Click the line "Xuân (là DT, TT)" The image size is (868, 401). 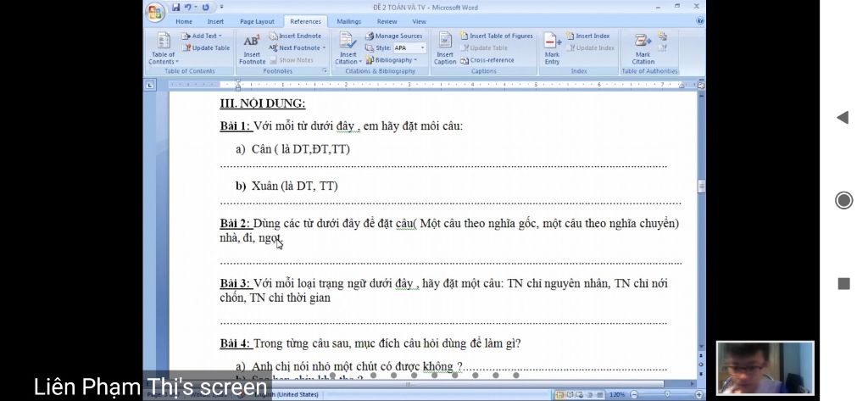(x=294, y=187)
